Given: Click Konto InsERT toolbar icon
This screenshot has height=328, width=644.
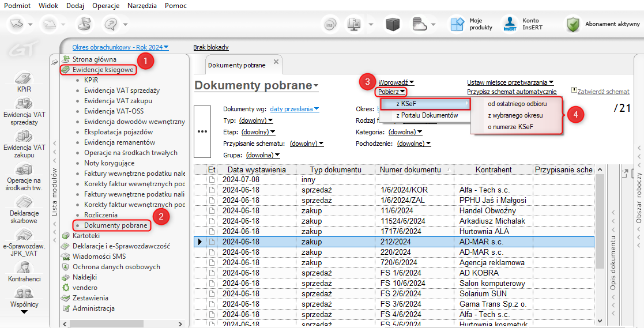Looking at the screenshot, I should (510, 24).
